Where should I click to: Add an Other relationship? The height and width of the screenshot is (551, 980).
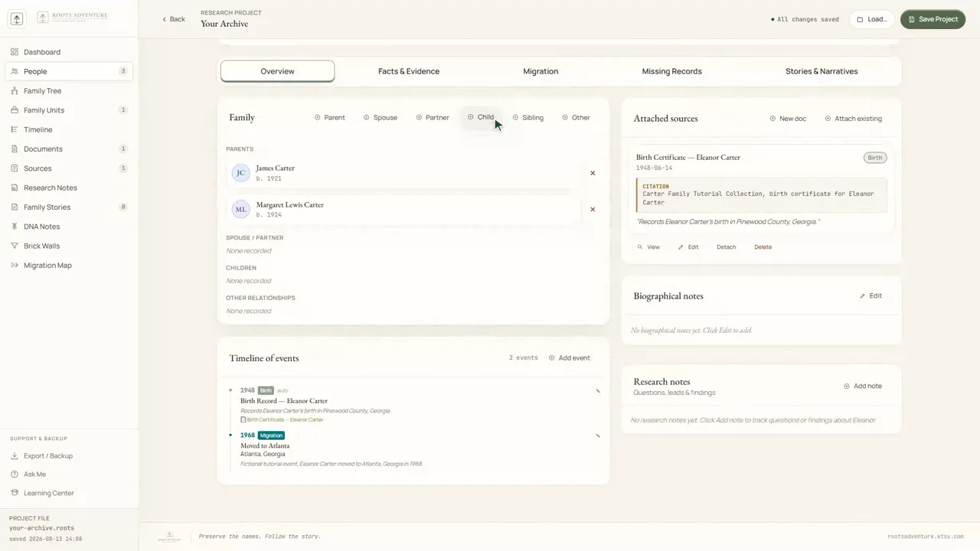576,118
